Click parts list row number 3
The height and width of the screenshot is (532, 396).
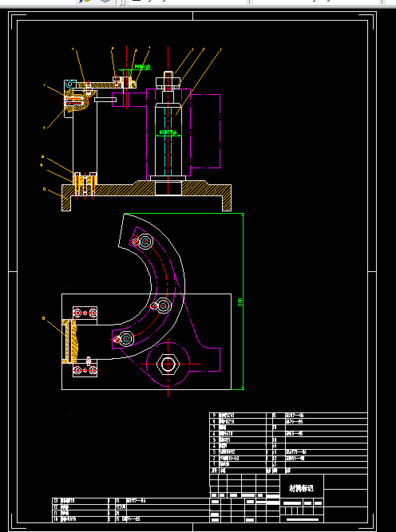[289, 452]
